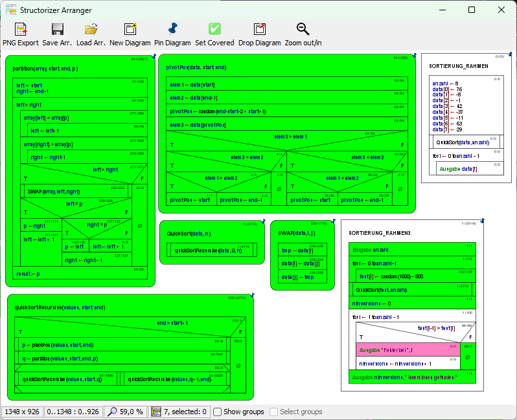This screenshot has width=517, height=420.
Task: Click the magnifier icon in the status bar
Action: (112, 412)
